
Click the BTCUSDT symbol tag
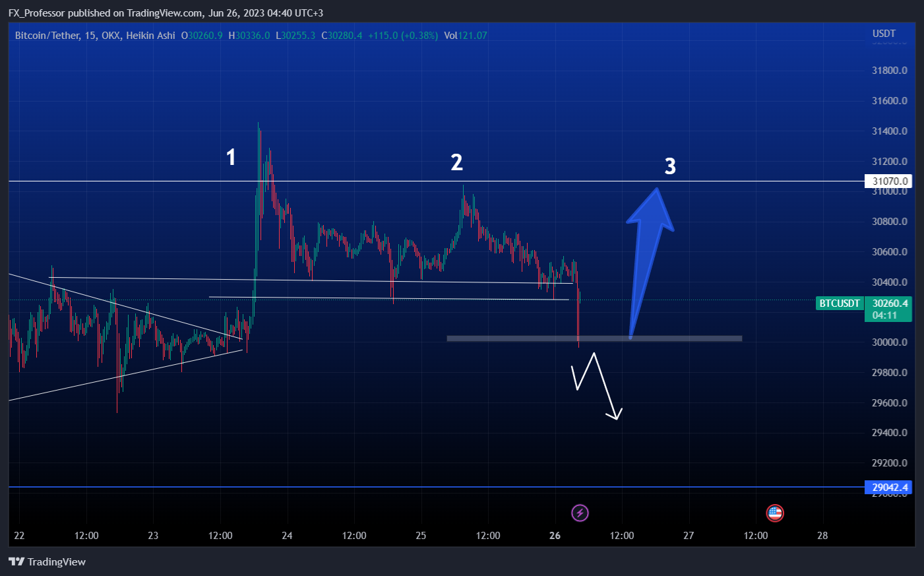840,304
